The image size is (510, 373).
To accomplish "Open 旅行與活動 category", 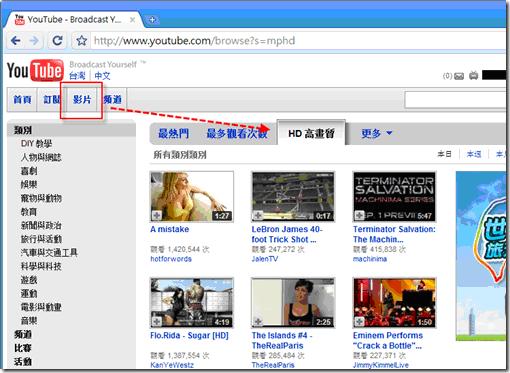I will [41, 239].
